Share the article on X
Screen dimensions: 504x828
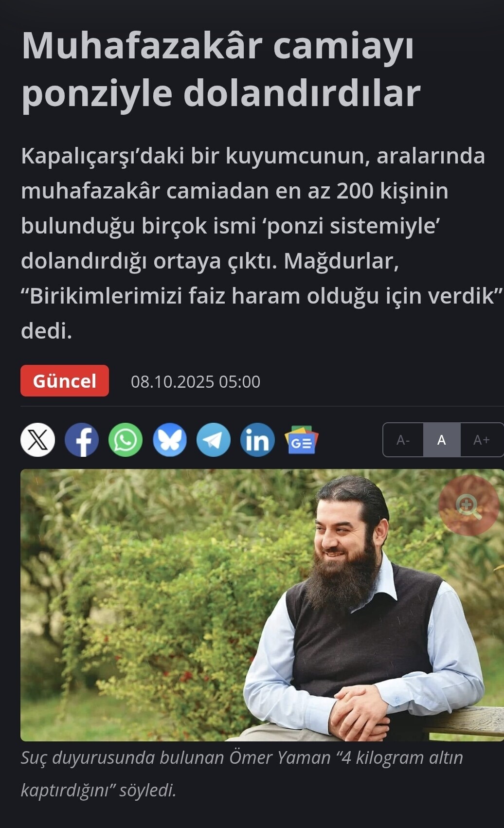point(38,440)
